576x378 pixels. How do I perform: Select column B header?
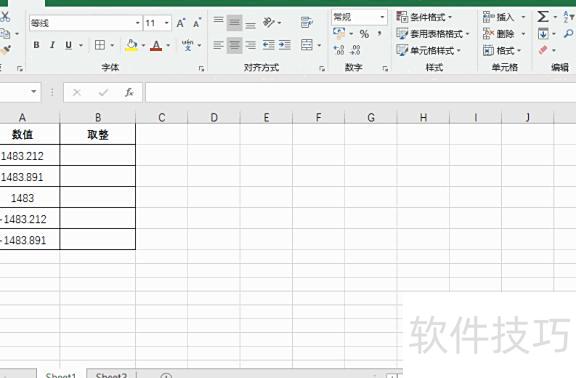[98, 118]
